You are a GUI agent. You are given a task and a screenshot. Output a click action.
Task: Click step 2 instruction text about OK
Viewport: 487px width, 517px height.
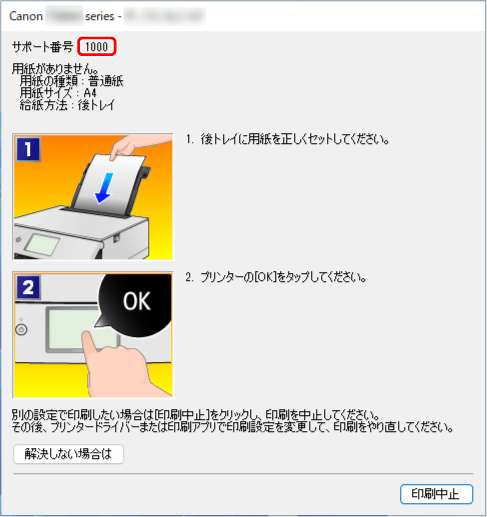click(x=276, y=277)
